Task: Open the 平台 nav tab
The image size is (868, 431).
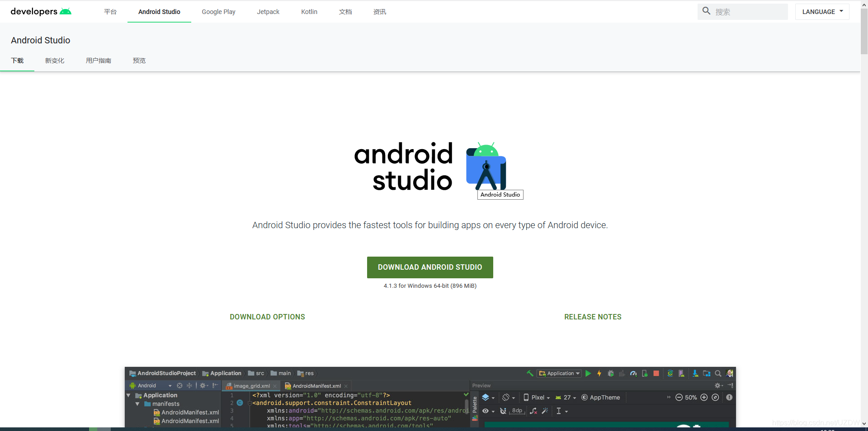Action: click(110, 12)
